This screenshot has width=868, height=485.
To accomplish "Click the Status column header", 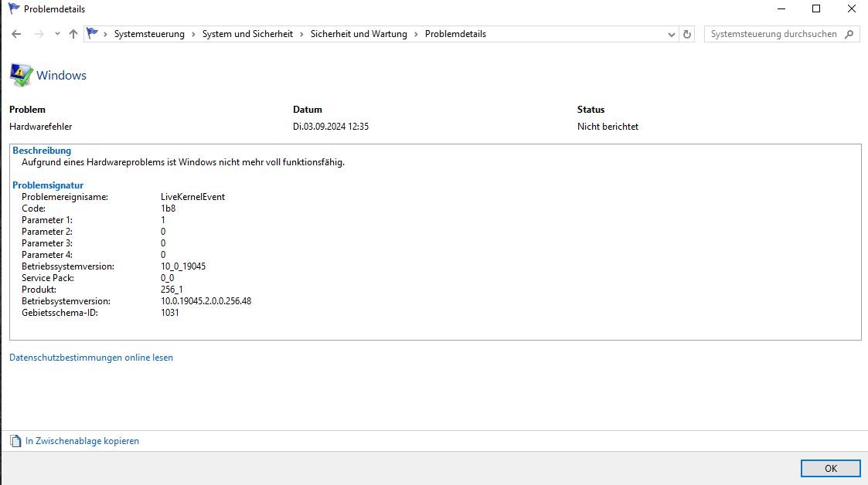I will (x=591, y=110).
